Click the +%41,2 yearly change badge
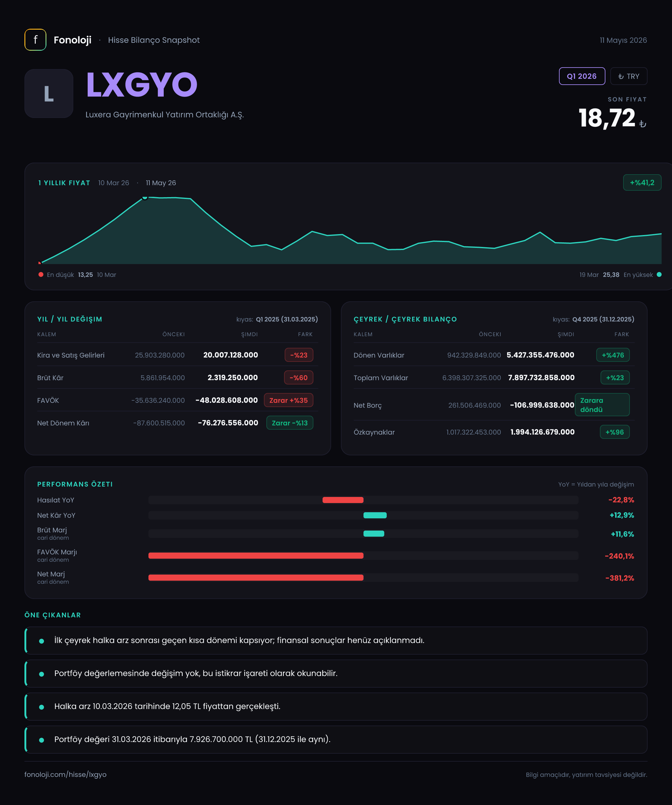This screenshot has height=805, width=672. 642,182
